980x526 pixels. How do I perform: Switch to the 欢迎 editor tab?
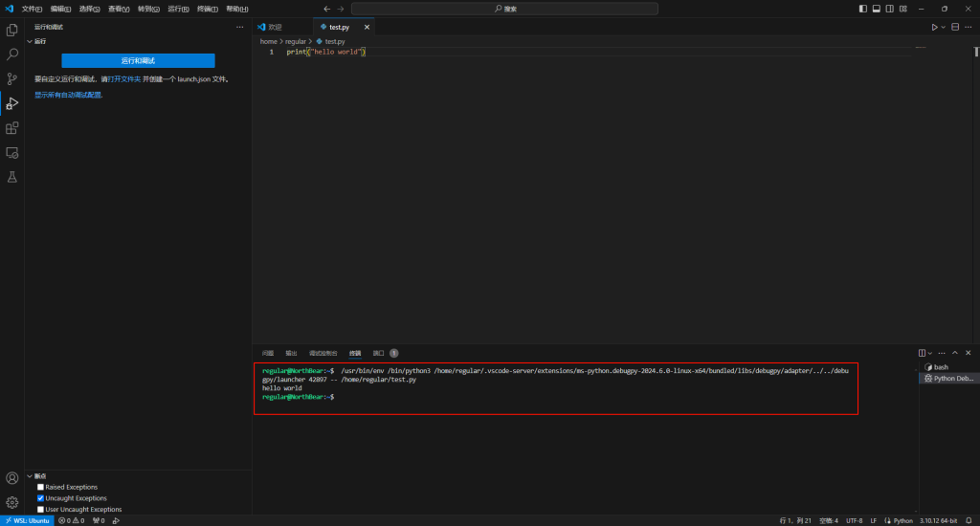coord(275,27)
